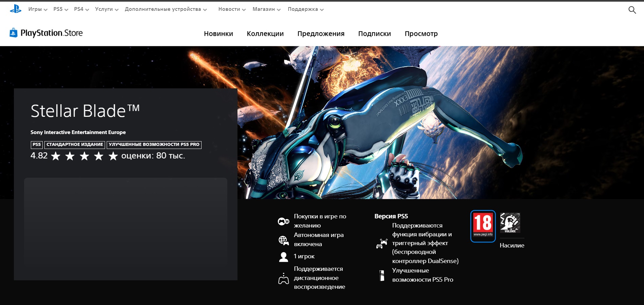Image resolution: width=644 pixels, height=305 pixels.
Task: Click the Насилие content descriptor label
Action: [x=512, y=245]
